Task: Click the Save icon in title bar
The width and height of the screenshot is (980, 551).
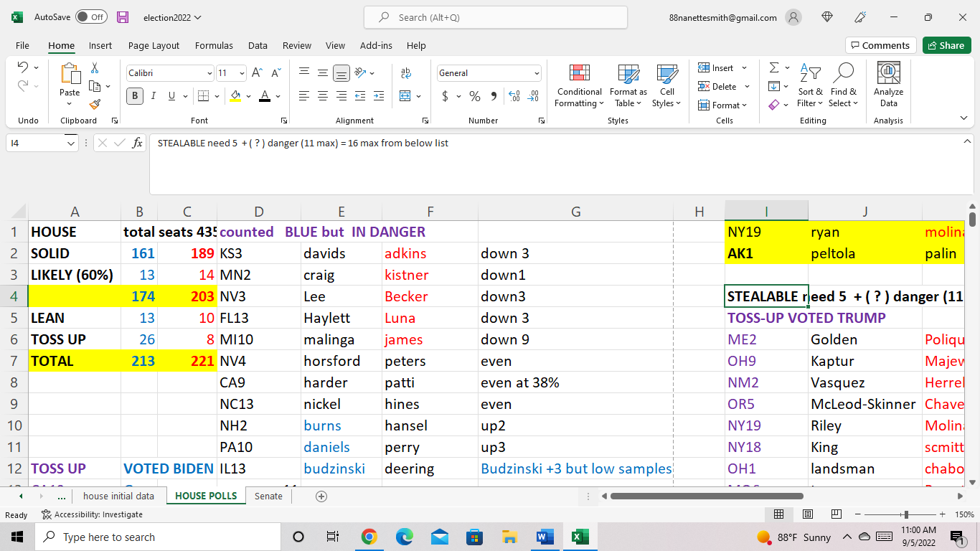Action: (x=123, y=17)
